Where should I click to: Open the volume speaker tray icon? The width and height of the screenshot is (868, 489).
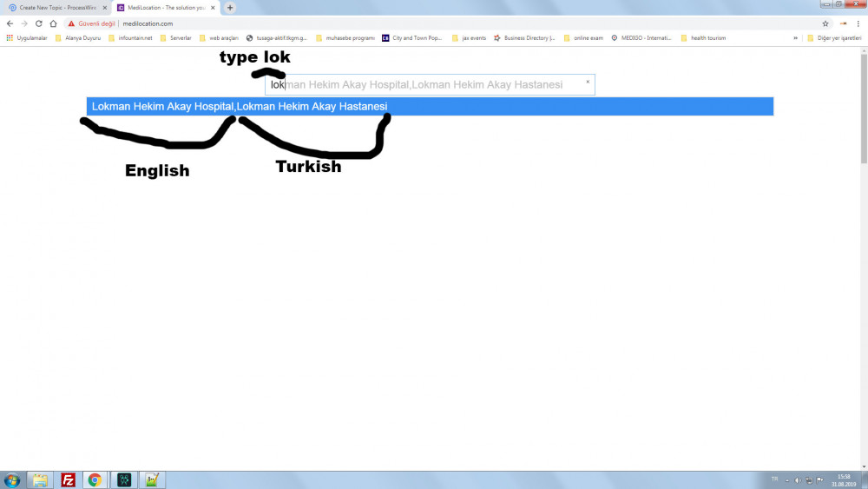coord(799,480)
